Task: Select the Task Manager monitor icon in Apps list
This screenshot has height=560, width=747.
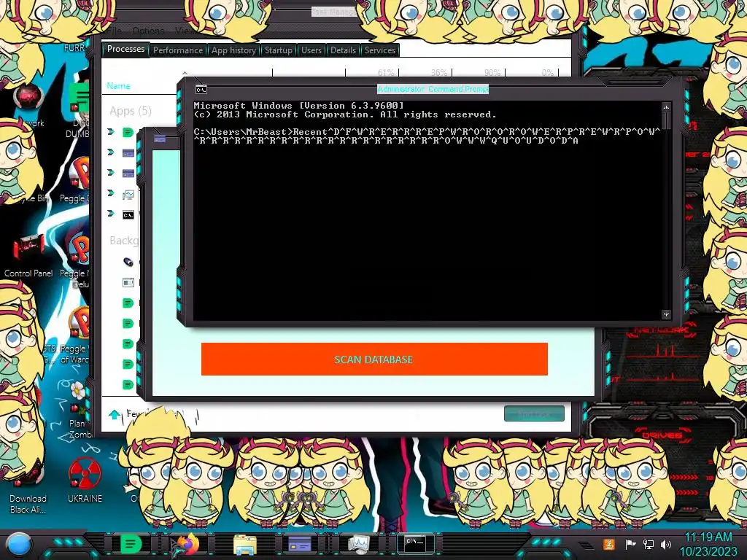Action: click(x=128, y=194)
